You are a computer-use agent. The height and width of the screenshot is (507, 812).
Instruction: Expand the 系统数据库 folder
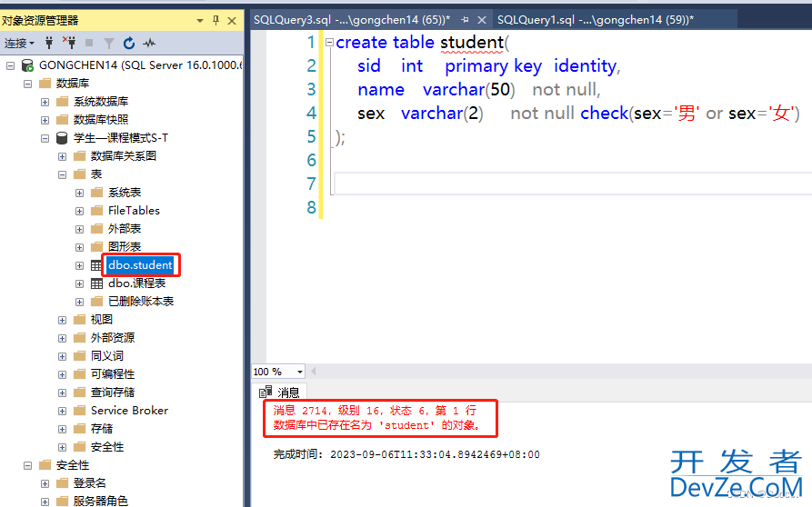coord(45,102)
